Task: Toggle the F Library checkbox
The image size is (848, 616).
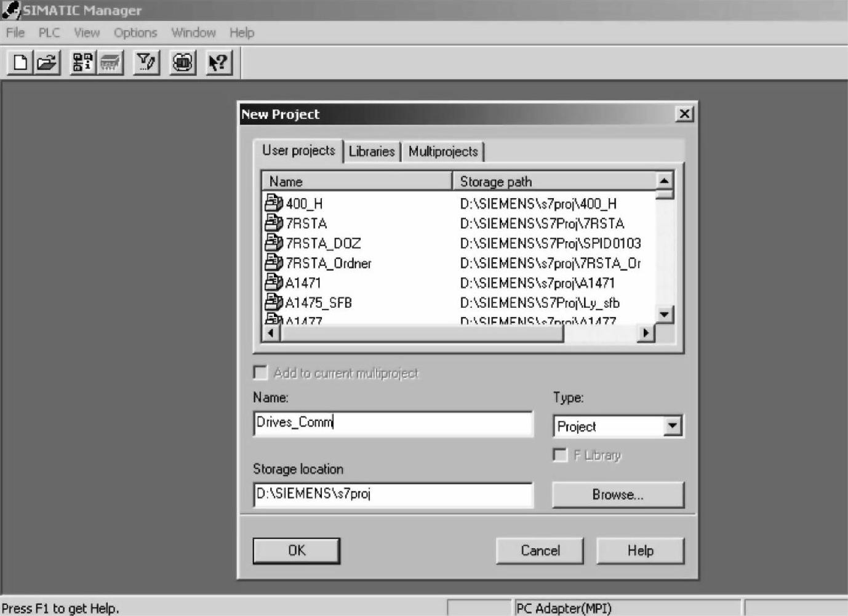Action: pos(560,455)
